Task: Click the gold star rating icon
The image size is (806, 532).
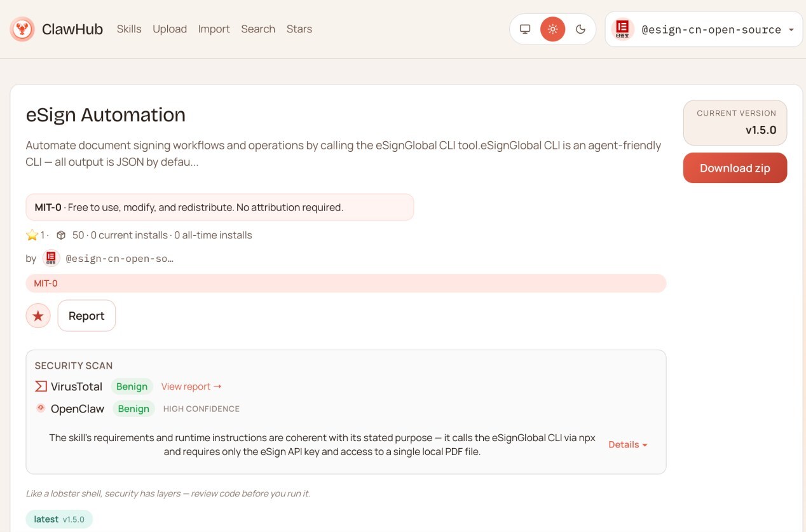Action: (32, 235)
